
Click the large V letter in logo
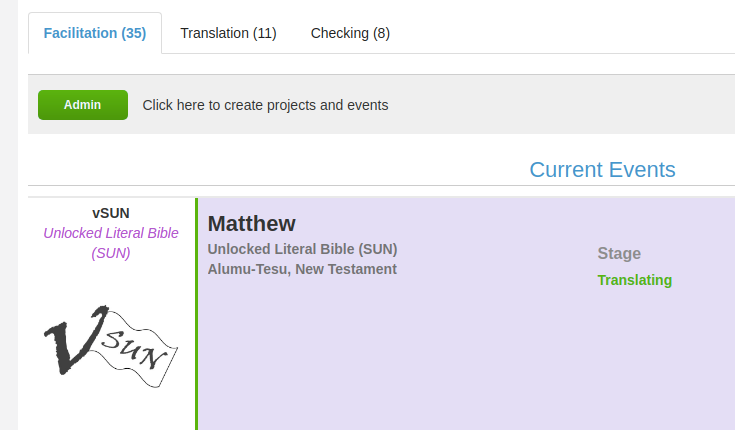pyautogui.click(x=75, y=340)
